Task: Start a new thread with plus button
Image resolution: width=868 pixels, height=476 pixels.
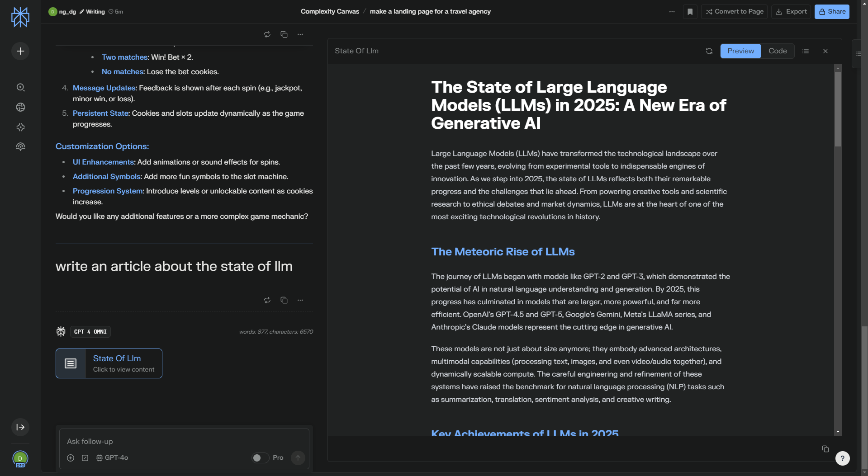Action: (x=20, y=51)
